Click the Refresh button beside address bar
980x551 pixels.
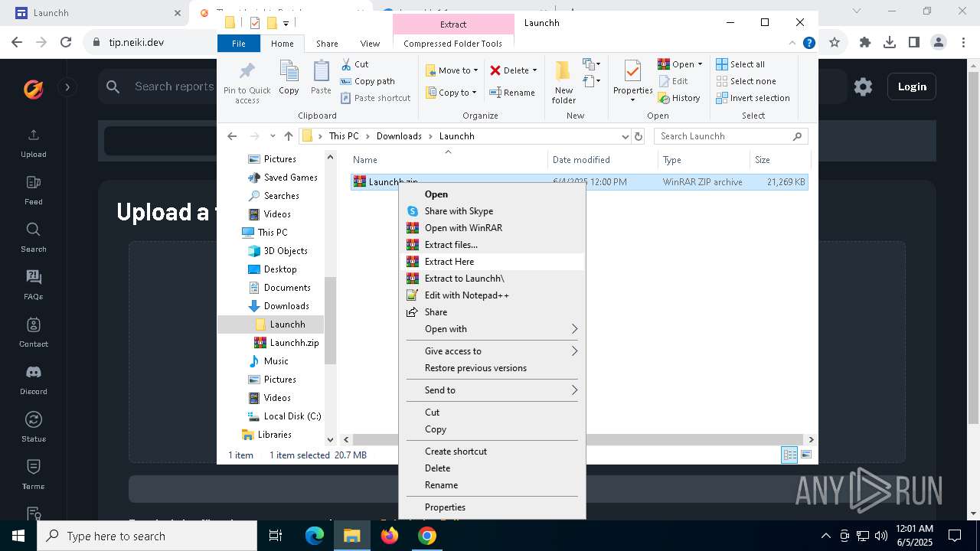point(639,136)
